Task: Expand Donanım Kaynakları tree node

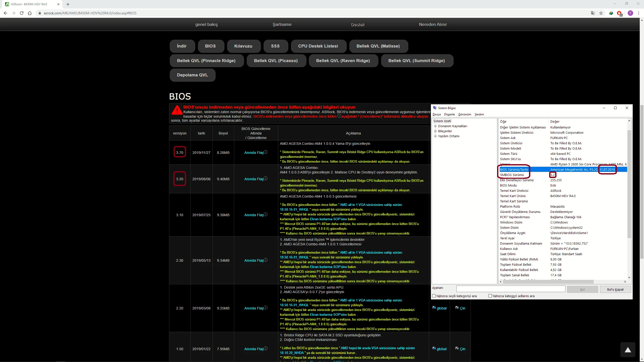Action: (x=435, y=126)
